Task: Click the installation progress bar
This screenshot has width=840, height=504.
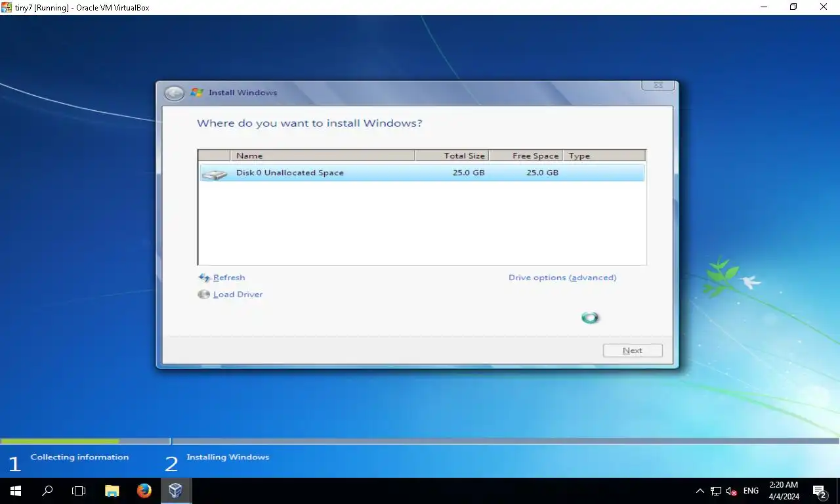Action: pyautogui.click(x=420, y=441)
